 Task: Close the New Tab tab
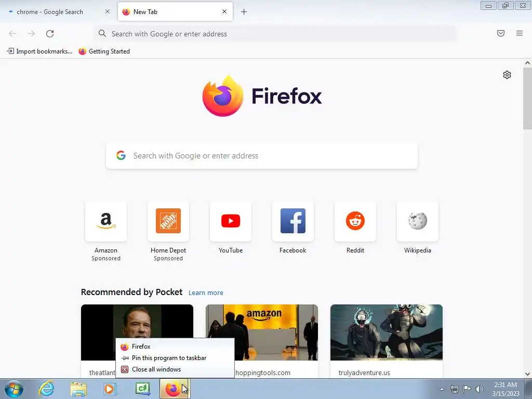pos(224,11)
